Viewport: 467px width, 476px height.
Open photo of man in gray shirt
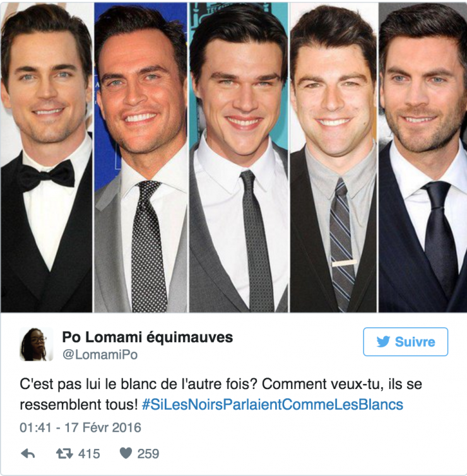(x=333, y=157)
